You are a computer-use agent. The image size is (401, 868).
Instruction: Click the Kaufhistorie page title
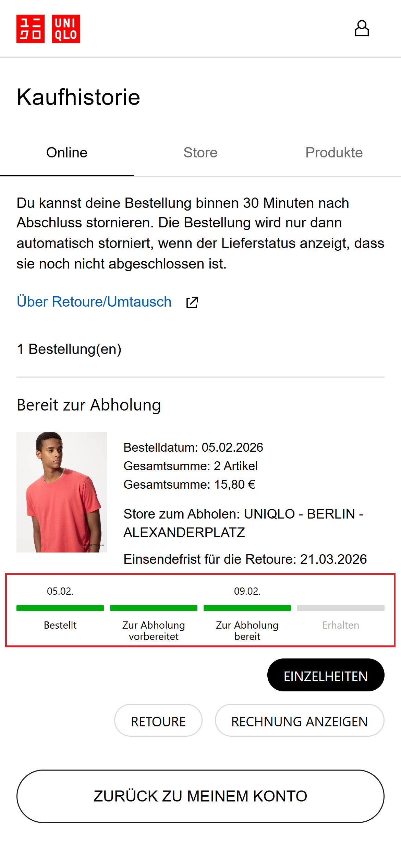click(78, 97)
